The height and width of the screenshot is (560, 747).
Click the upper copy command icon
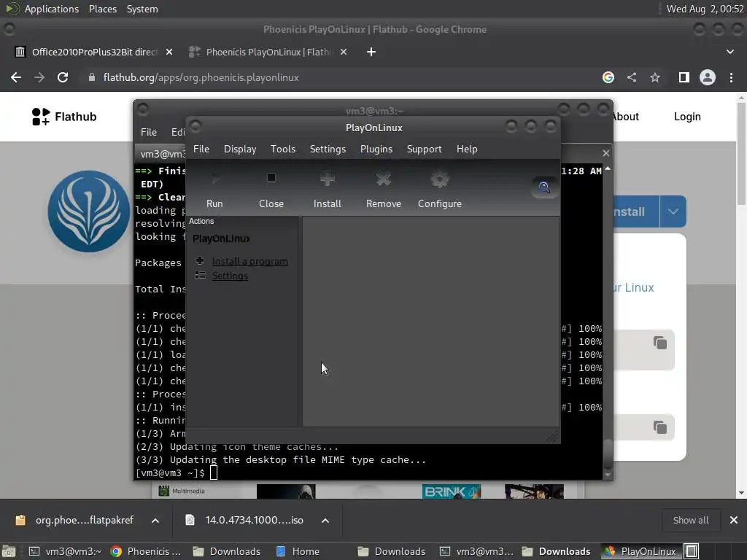(x=659, y=343)
